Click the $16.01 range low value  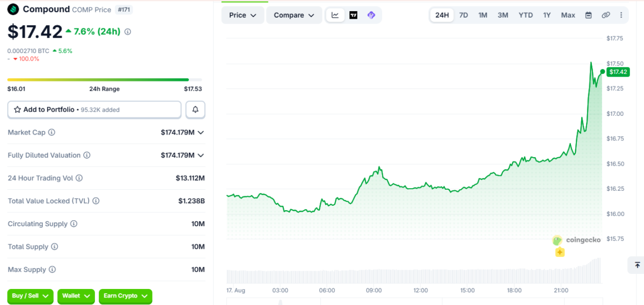click(17, 89)
